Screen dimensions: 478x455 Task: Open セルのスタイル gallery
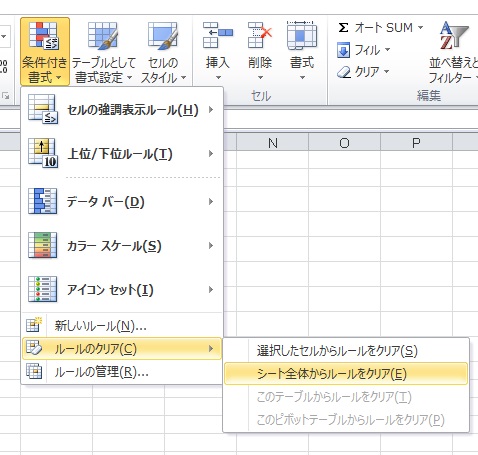pyautogui.click(x=163, y=52)
